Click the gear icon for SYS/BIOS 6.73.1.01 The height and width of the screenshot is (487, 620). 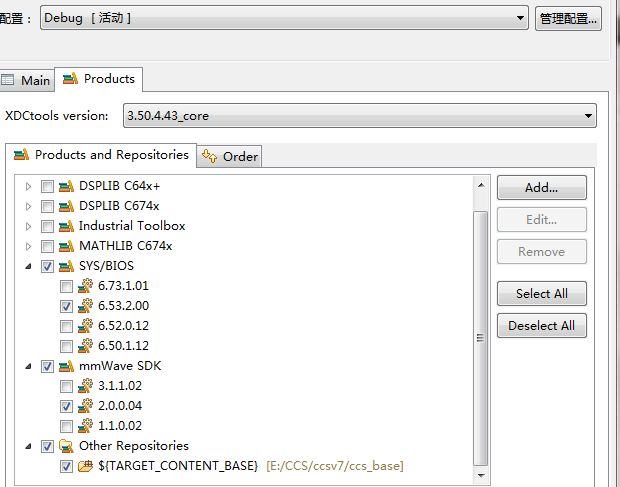85,286
